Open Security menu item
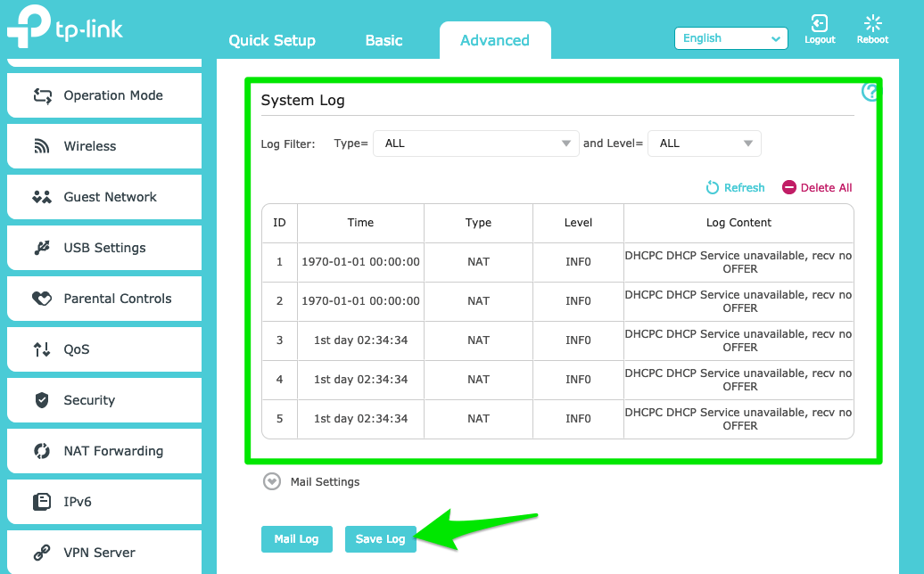Viewport: 924px width, 574px height. tap(104, 400)
